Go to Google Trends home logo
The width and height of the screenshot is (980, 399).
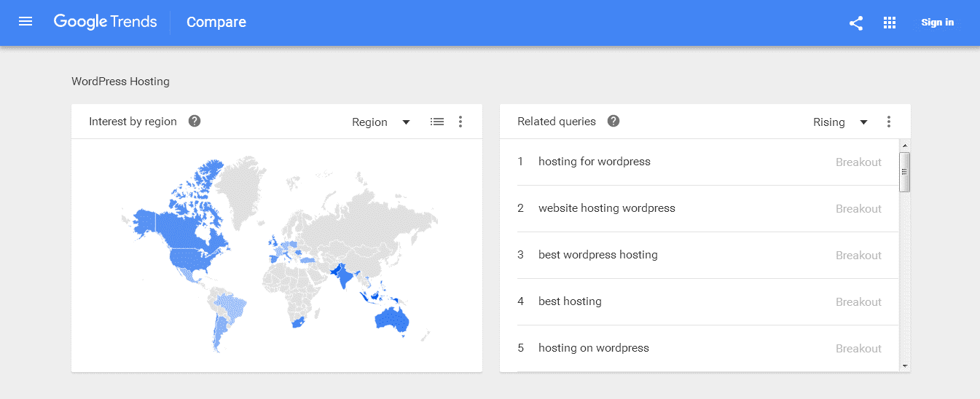(x=105, y=22)
